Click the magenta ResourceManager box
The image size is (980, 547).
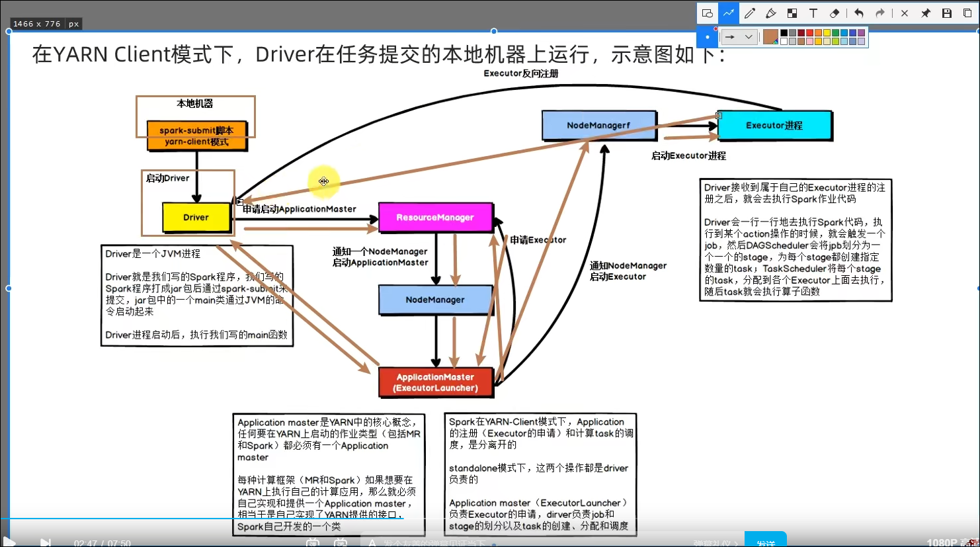[435, 217]
